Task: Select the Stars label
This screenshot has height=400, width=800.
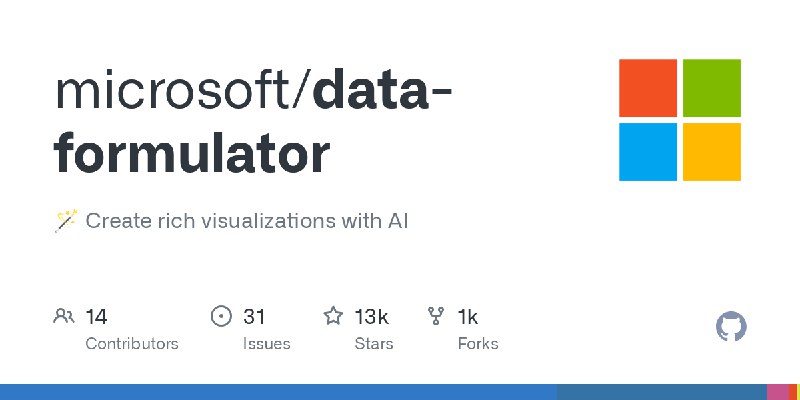Action: [374, 344]
